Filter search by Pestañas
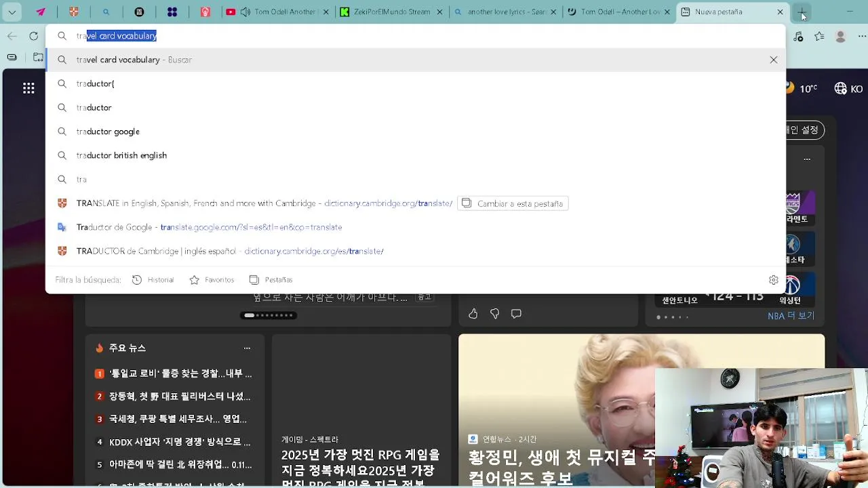Screen dimensions: 868x488 (x=271, y=280)
